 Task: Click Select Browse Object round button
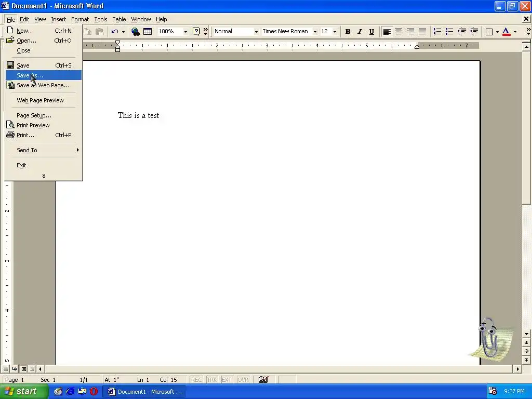526,351
